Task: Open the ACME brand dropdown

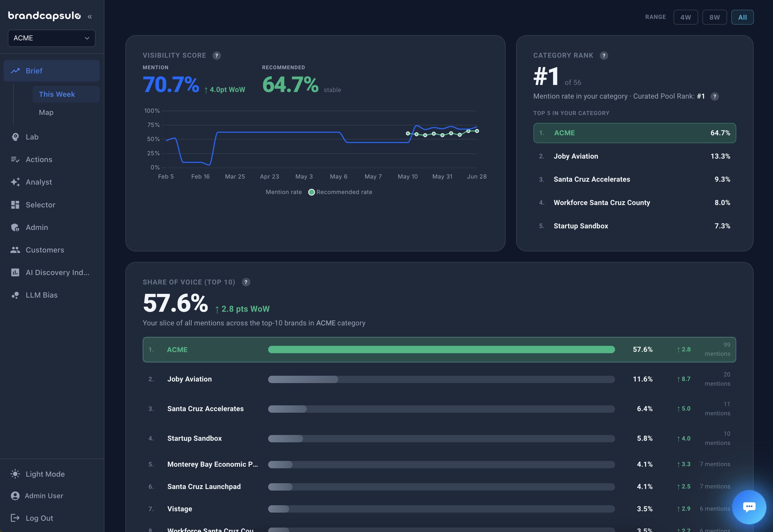Action: pyautogui.click(x=52, y=38)
